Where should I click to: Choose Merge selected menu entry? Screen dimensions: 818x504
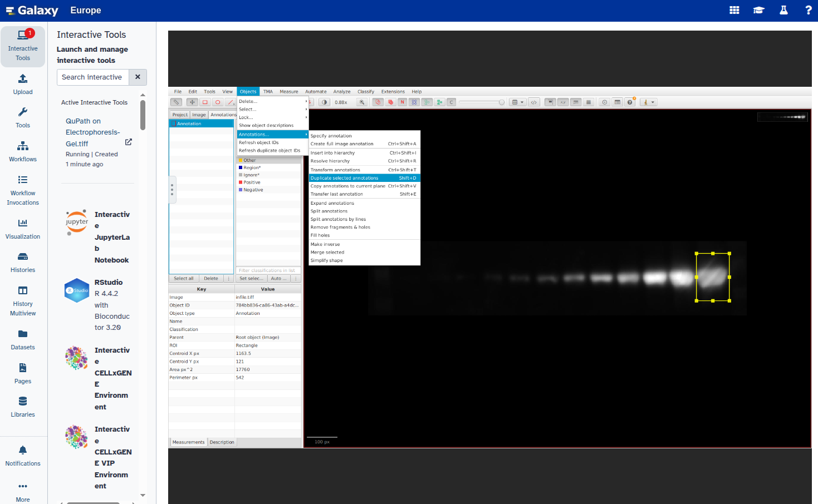click(364, 252)
